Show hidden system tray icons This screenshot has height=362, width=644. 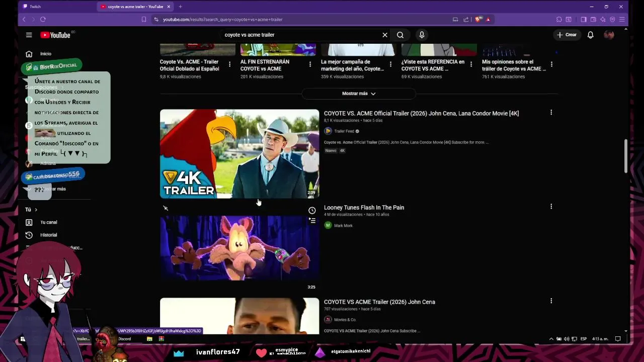click(551, 339)
